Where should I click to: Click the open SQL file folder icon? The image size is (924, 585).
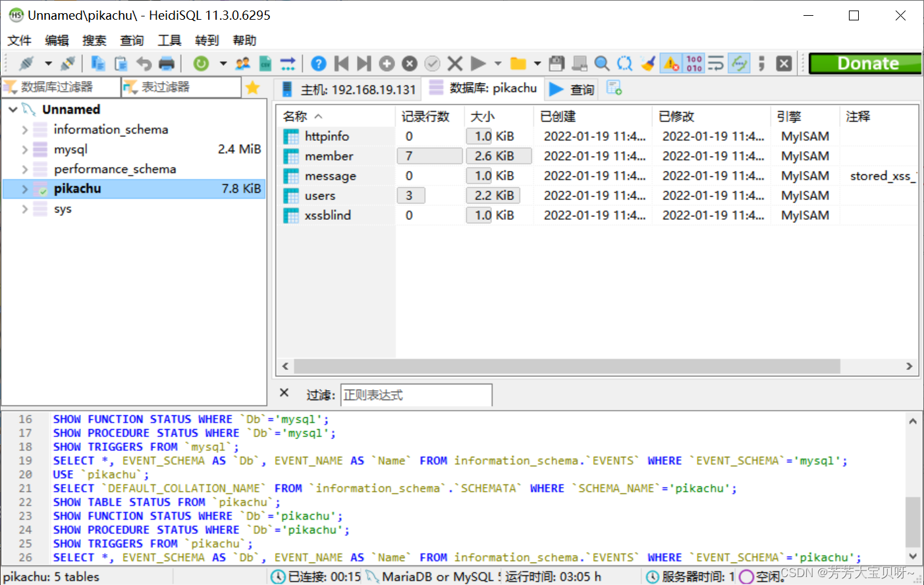point(518,63)
